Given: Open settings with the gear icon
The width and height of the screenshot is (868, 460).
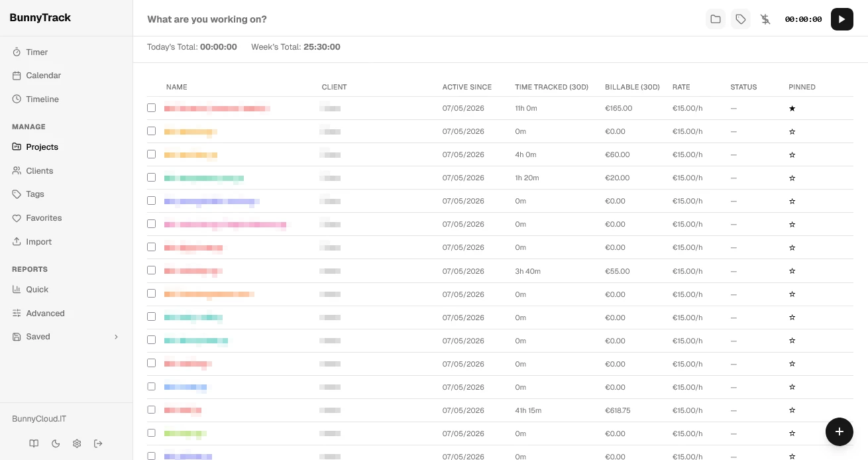Looking at the screenshot, I should click(77, 443).
